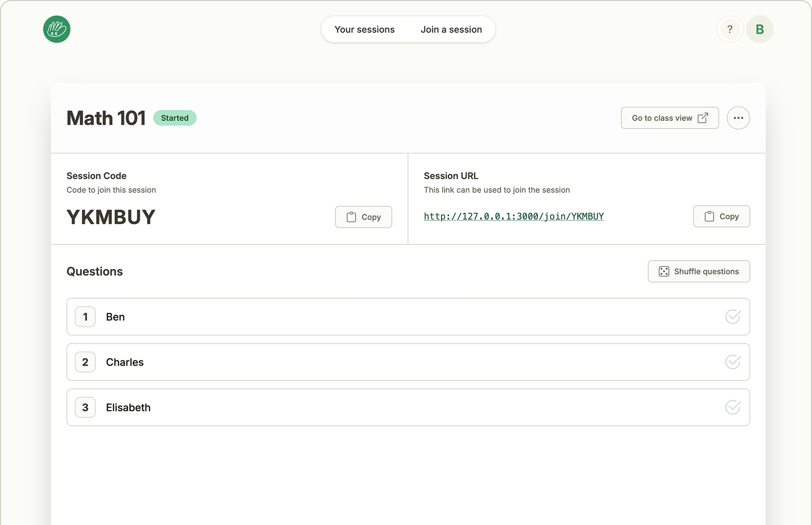Open the session join URL link
Screen dimensions: 812x525
(x=514, y=216)
